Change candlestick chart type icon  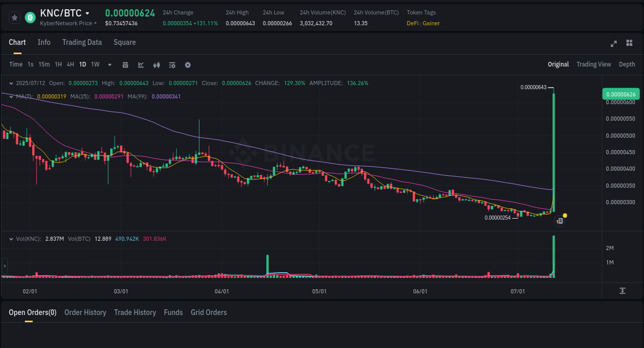157,65
